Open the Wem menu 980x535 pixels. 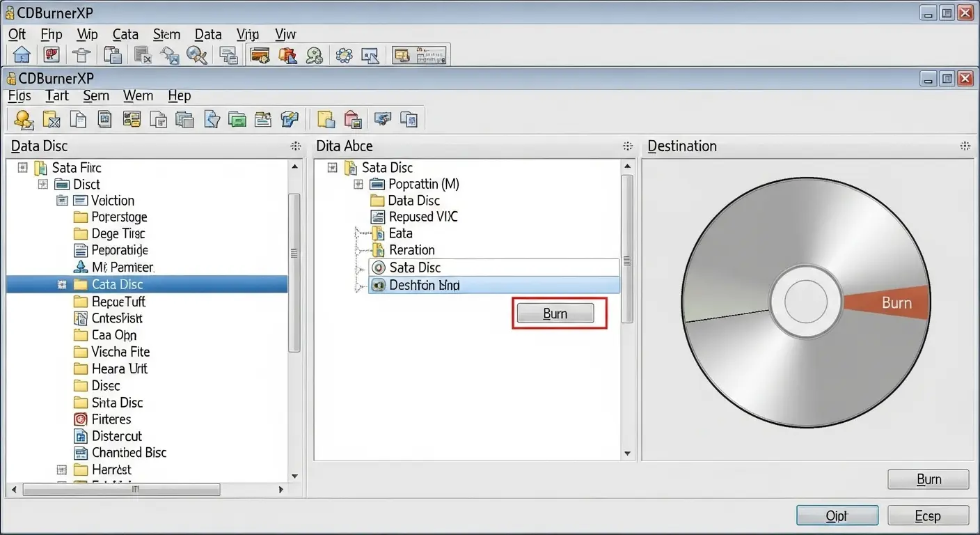pyautogui.click(x=138, y=96)
